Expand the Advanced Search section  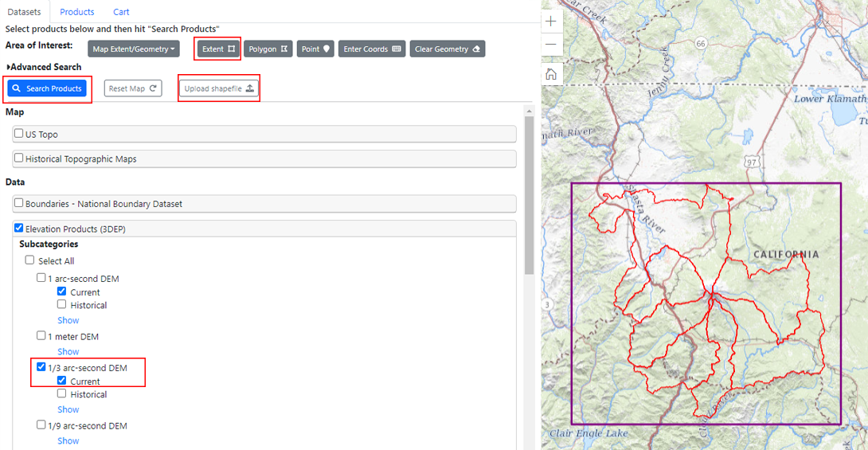44,67
